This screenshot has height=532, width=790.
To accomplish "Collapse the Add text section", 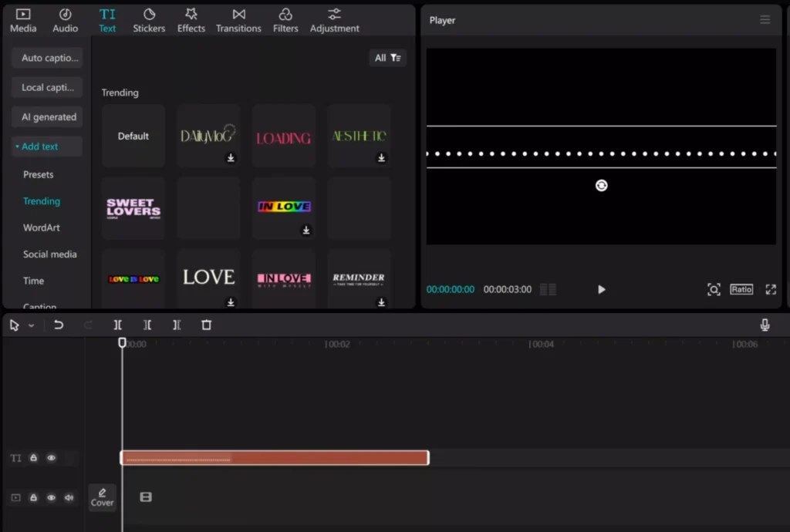I will pos(47,146).
